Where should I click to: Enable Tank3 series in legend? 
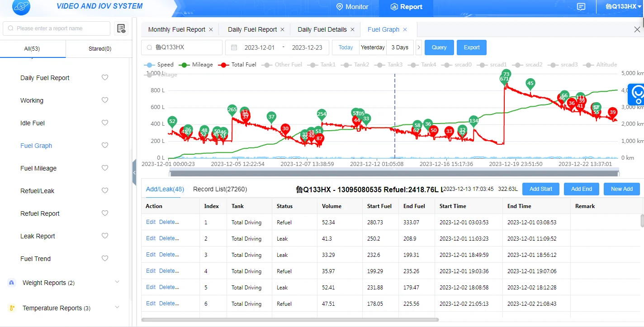(388, 65)
